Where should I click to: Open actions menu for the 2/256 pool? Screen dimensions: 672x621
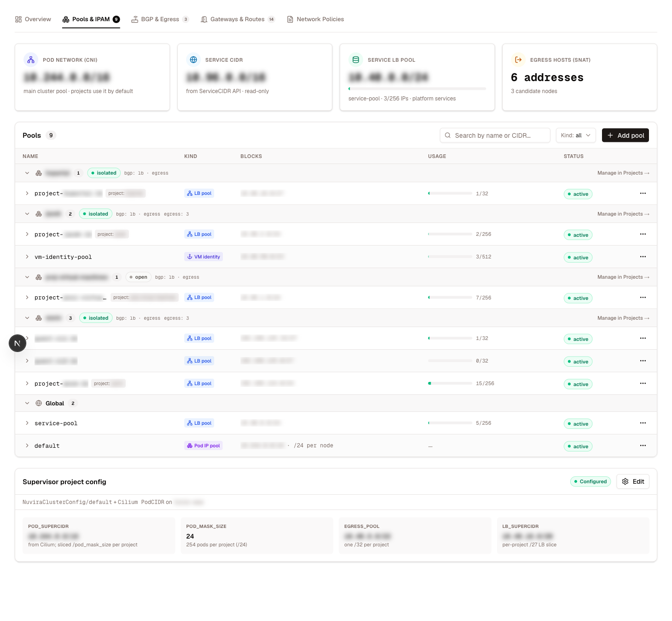pyautogui.click(x=643, y=234)
